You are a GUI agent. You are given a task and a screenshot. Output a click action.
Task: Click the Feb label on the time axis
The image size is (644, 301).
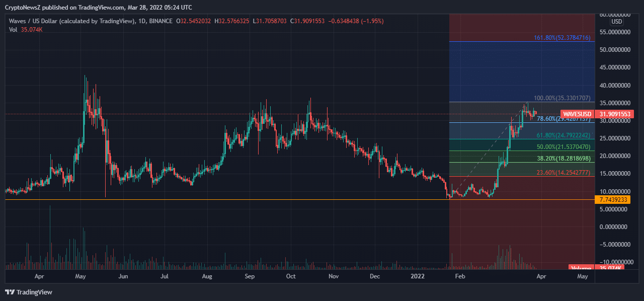(459, 276)
